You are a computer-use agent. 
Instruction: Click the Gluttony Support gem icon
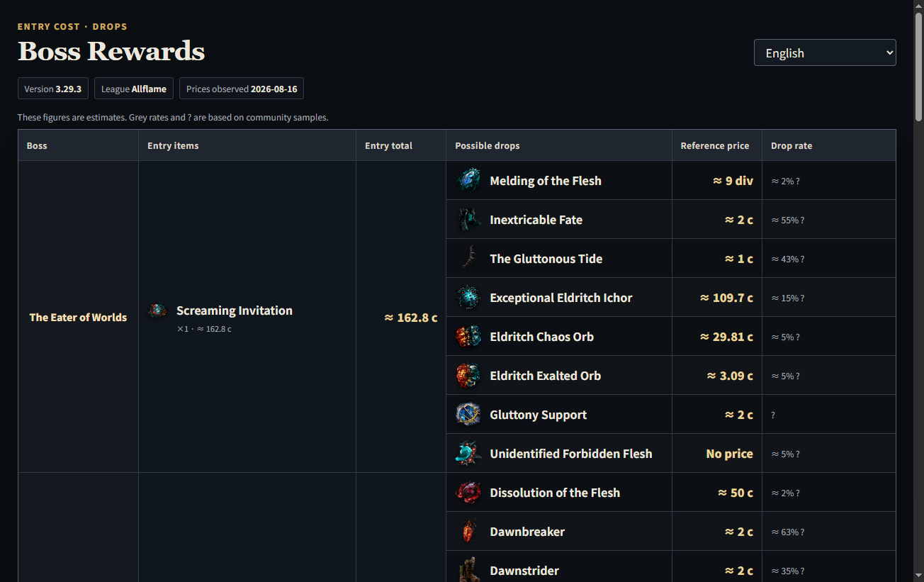pos(468,414)
